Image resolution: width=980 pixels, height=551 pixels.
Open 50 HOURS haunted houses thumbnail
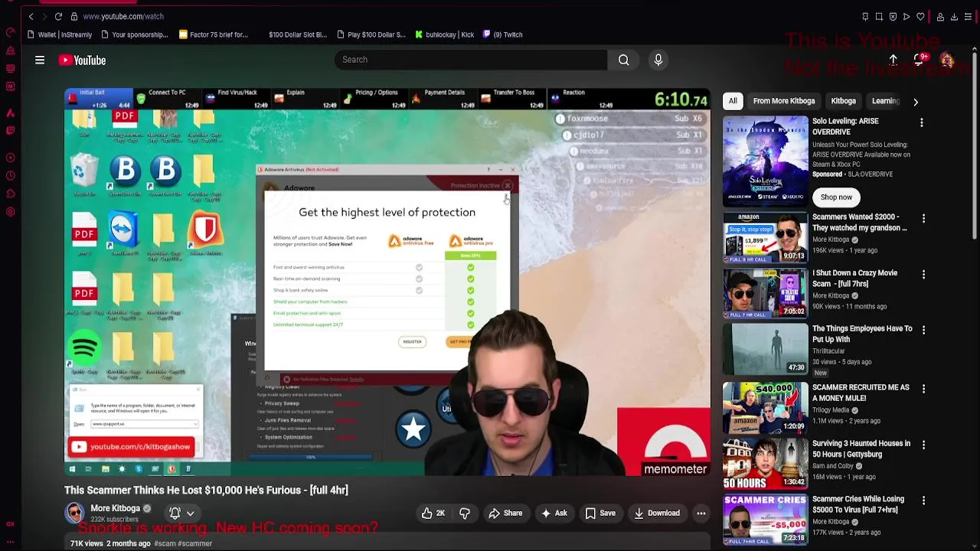coord(765,464)
